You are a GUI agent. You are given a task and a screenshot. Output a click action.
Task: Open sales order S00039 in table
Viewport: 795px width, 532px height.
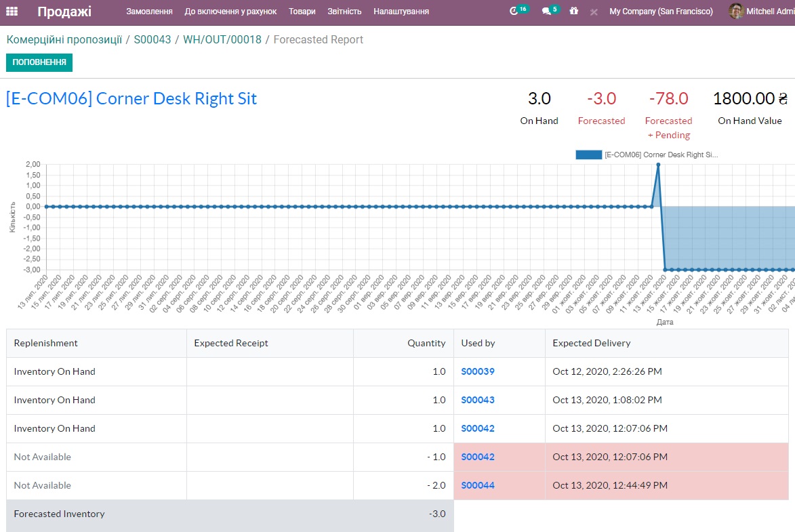(478, 371)
